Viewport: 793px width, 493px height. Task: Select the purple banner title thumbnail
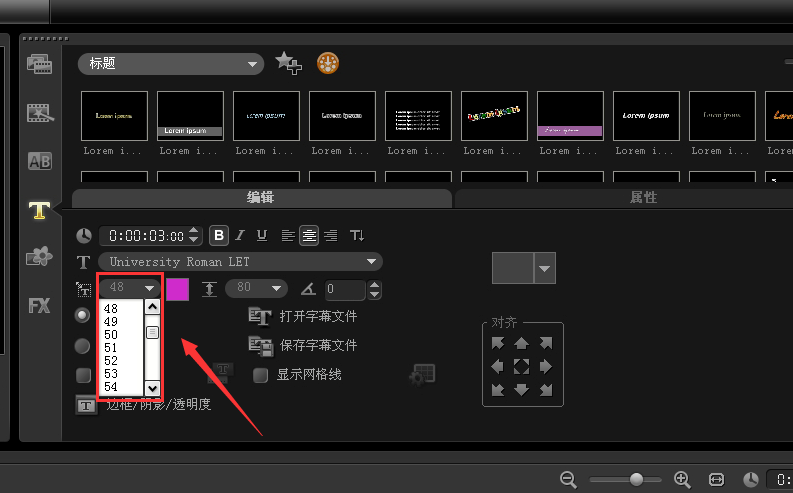570,116
